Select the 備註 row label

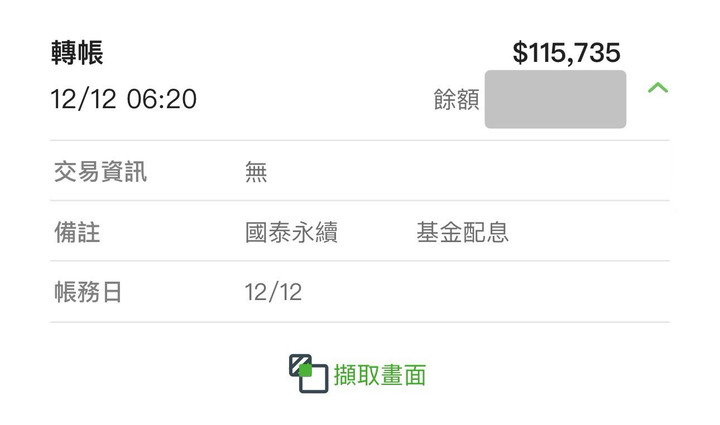point(77,232)
